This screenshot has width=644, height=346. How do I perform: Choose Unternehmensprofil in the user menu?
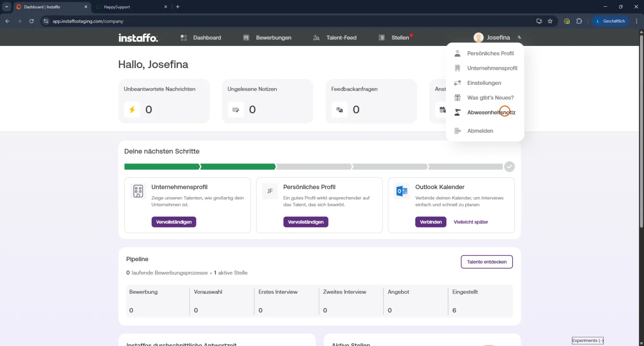pos(485,68)
